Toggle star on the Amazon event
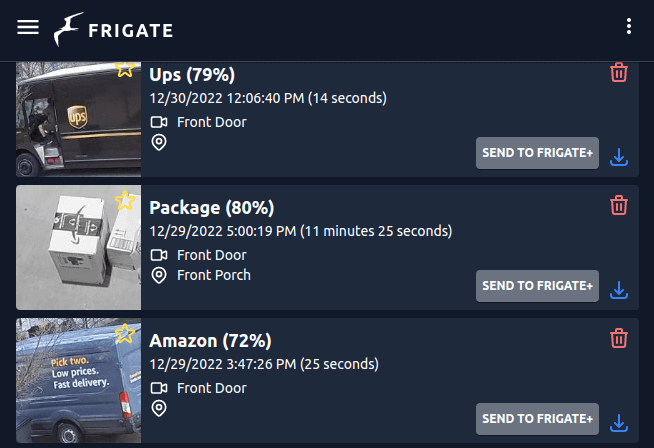654x448 pixels. [125, 333]
